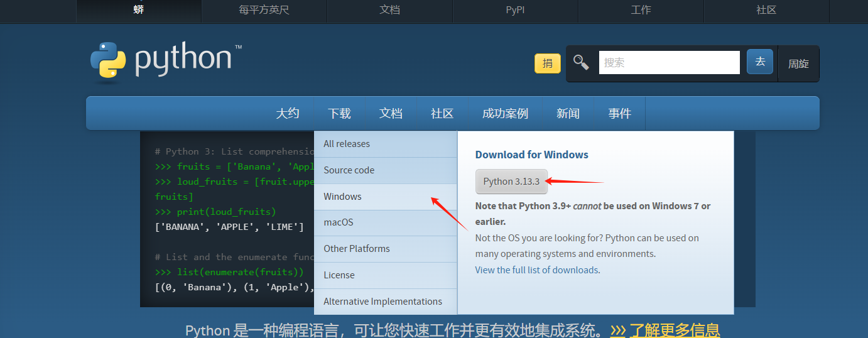Open the PyPI top tab
This screenshot has height=338, width=868.
[516, 10]
